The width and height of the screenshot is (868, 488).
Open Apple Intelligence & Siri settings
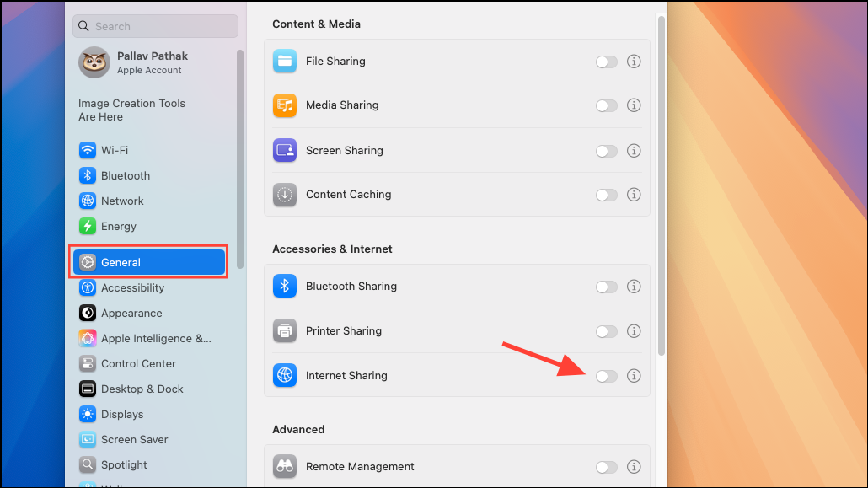click(145, 339)
